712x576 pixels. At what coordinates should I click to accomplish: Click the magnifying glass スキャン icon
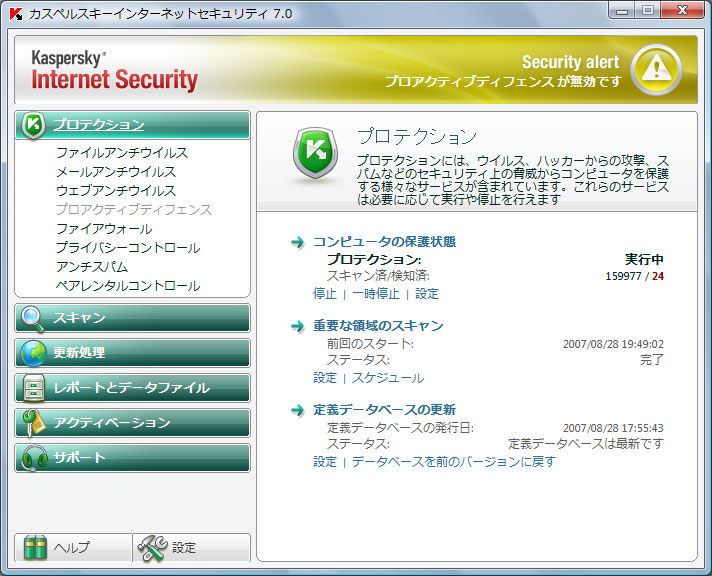33,319
